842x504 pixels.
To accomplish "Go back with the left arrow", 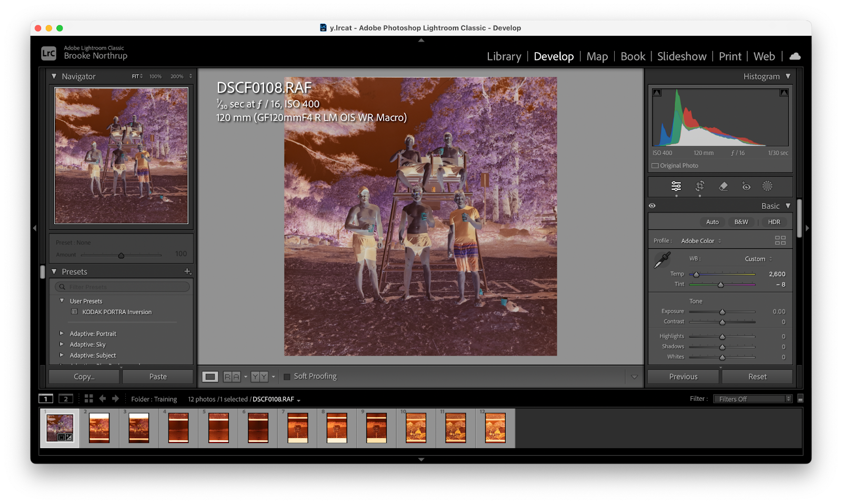I will 103,399.
